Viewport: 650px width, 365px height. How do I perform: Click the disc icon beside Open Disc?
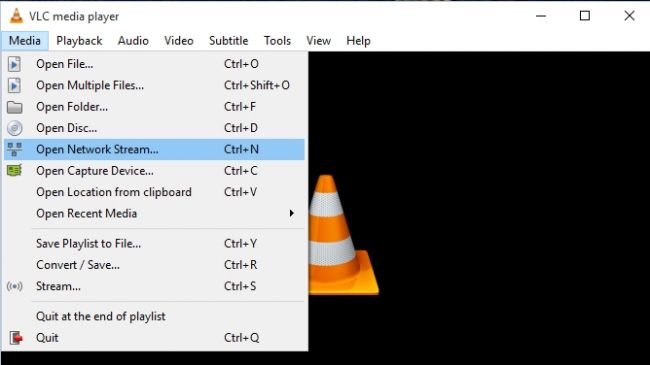coord(15,128)
